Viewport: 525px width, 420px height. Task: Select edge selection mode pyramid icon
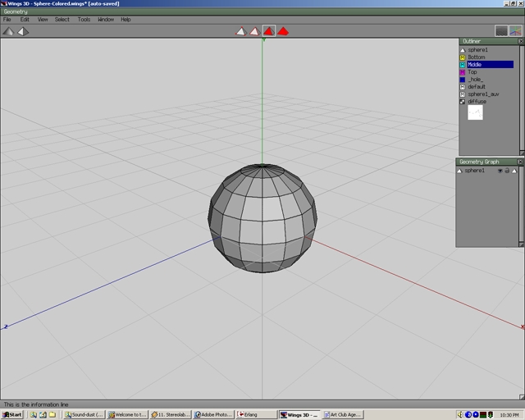(255, 31)
